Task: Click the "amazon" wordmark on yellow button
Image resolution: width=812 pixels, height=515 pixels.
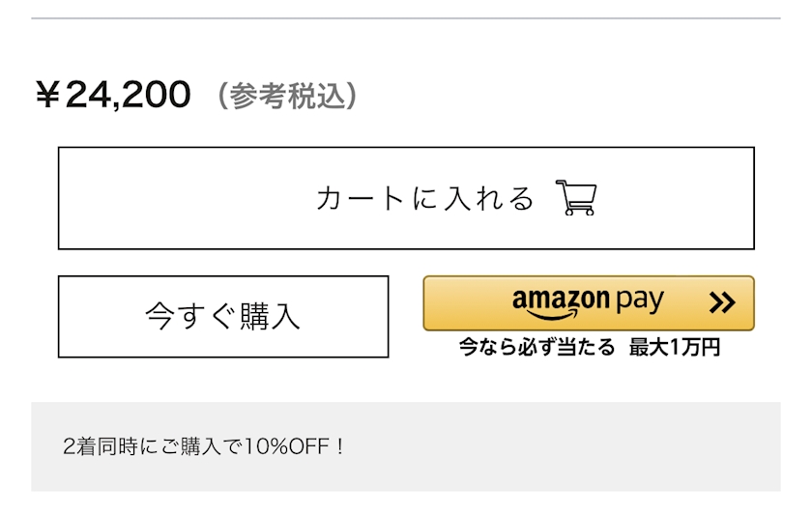Action: (561, 298)
